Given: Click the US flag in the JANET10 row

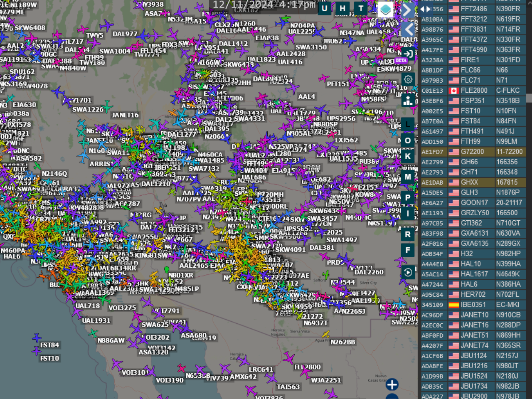Looking at the screenshot, I should tap(453, 315).
